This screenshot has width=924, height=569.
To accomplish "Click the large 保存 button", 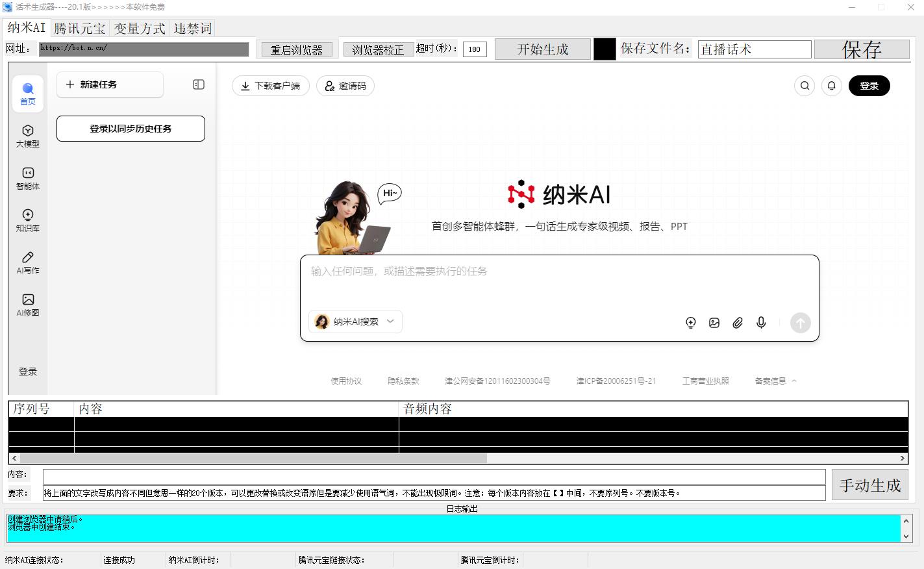I will pyautogui.click(x=862, y=49).
